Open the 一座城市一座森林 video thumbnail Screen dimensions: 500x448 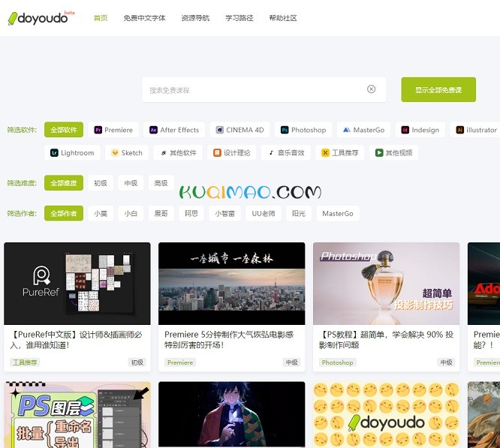[231, 284]
